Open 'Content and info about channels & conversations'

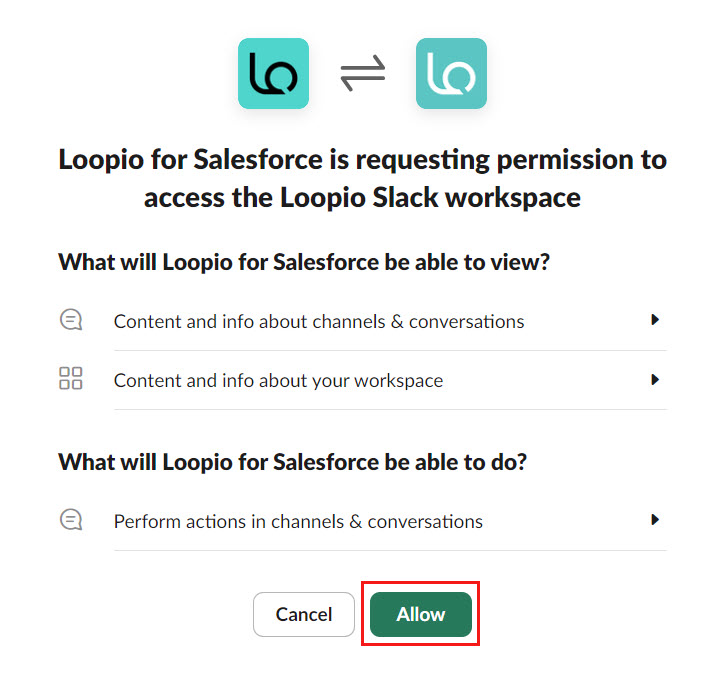click(x=319, y=321)
